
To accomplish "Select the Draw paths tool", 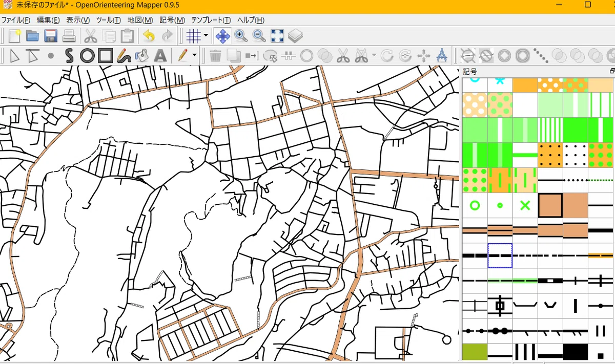I will (x=69, y=55).
